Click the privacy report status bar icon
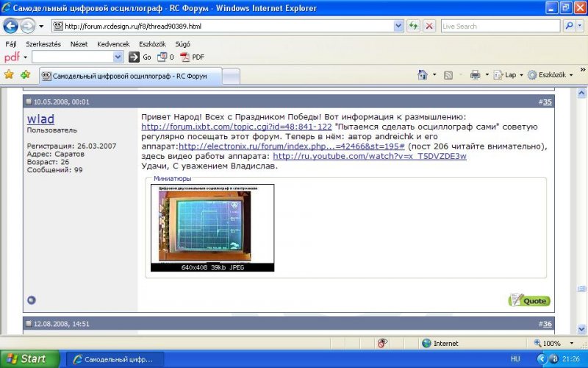The width and height of the screenshot is (588, 368). coord(382,343)
